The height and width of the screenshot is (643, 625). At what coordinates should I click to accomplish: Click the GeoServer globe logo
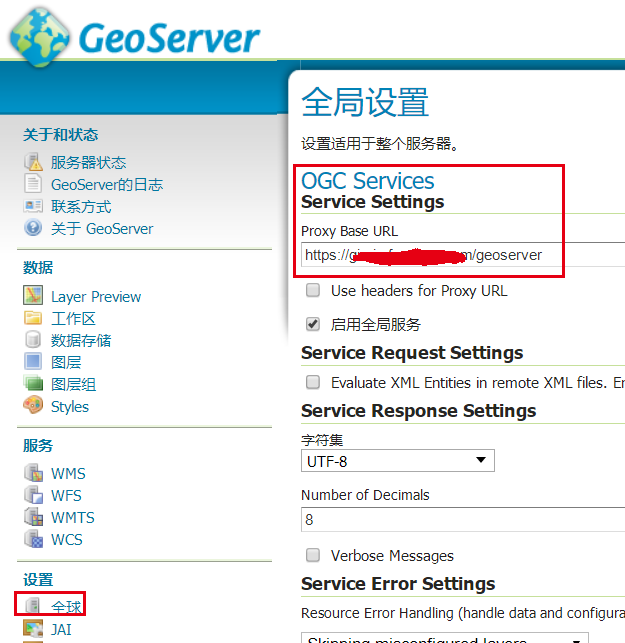click(39, 38)
